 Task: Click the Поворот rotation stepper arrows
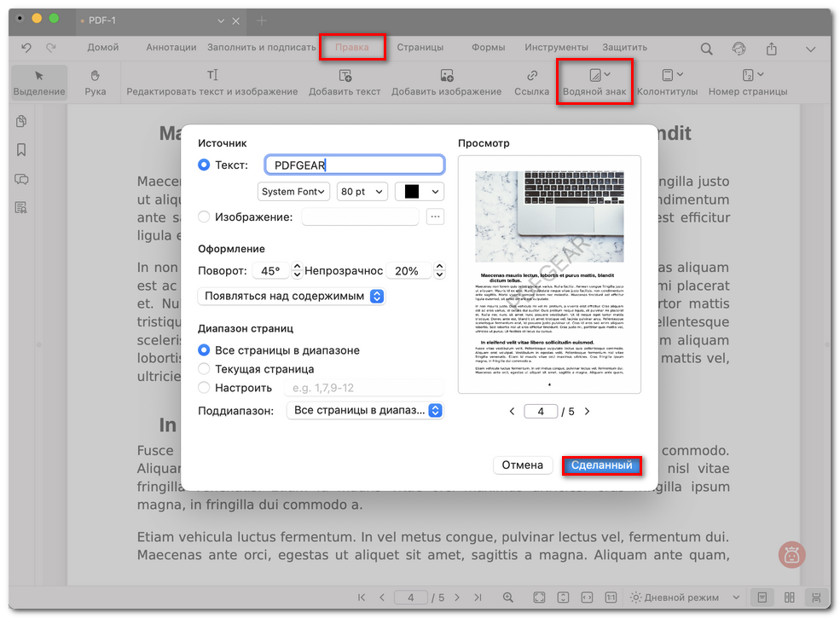click(x=298, y=270)
